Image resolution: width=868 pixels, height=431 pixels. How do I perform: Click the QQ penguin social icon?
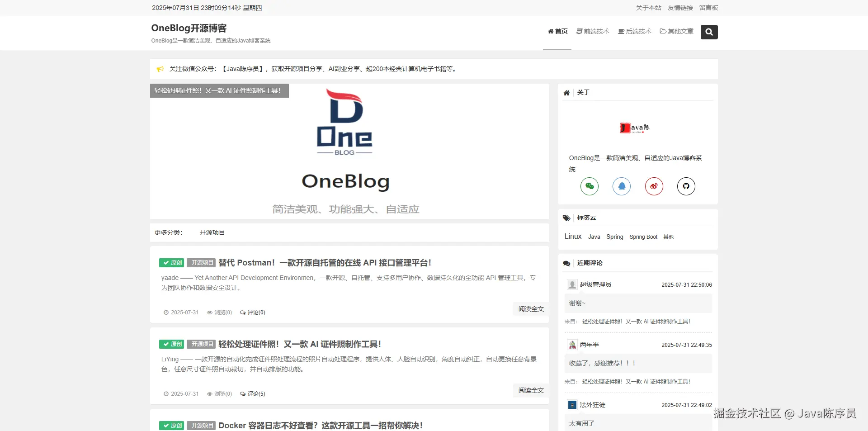point(622,186)
